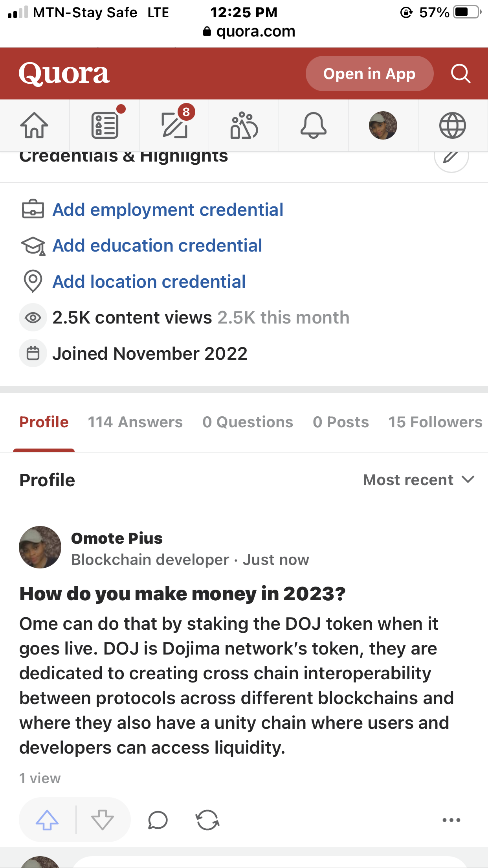
Task: Switch to the 114 Answers tab
Action: 135,422
